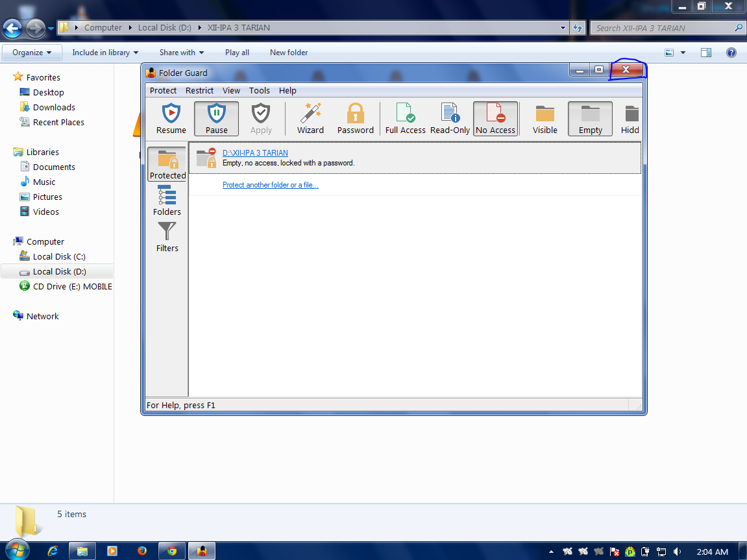
Task: Switch to the Filters view
Action: tap(167, 237)
